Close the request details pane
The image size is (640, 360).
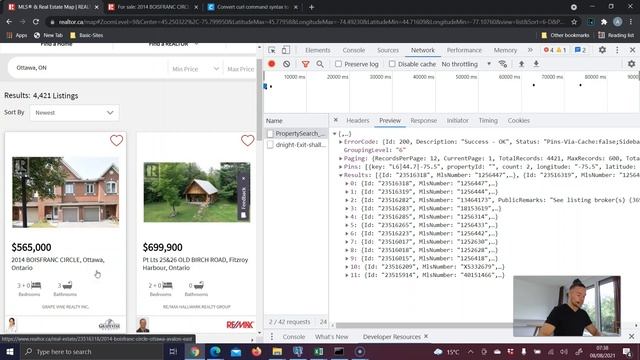[x=336, y=120]
